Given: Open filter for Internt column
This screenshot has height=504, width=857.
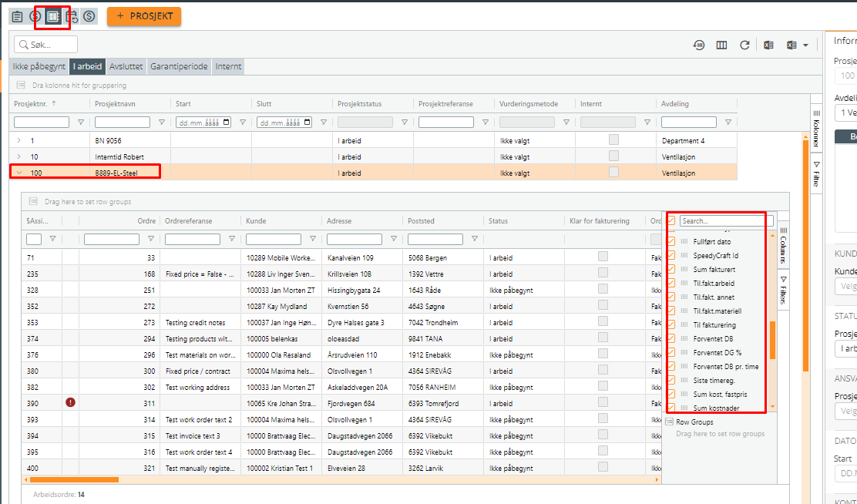Looking at the screenshot, I should (647, 123).
